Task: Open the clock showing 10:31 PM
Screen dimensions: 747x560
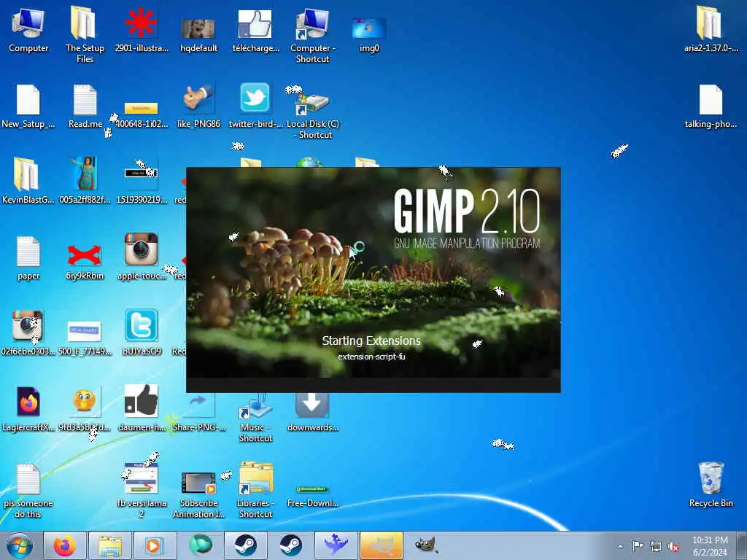Action: (710, 546)
